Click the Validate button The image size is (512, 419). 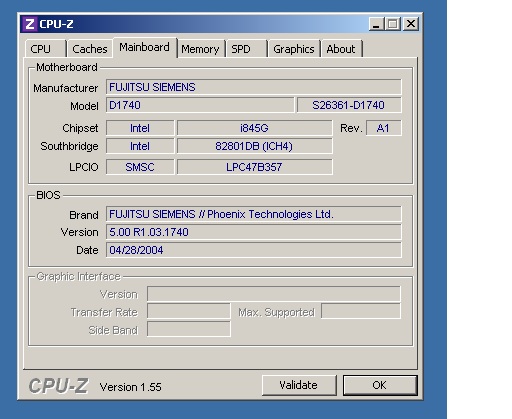point(299,385)
